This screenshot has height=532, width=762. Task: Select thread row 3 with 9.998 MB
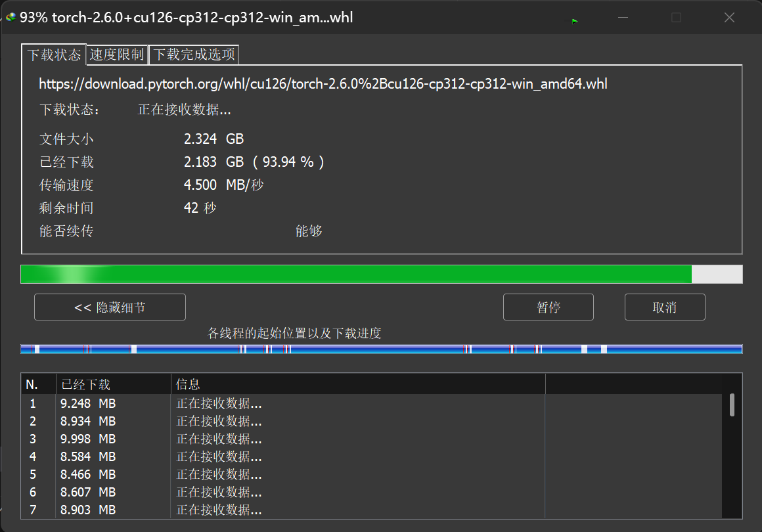(x=371, y=439)
